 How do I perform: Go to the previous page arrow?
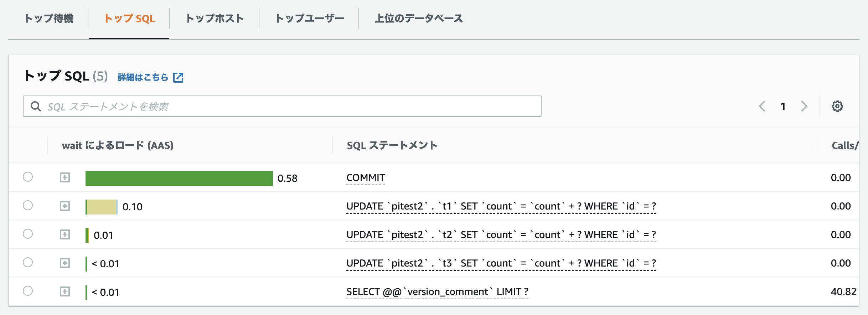pyautogui.click(x=762, y=106)
